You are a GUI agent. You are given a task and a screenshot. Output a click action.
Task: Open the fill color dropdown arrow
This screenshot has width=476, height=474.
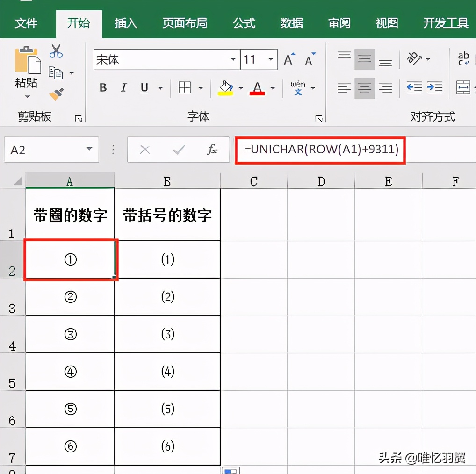pyautogui.click(x=241, y=88)
